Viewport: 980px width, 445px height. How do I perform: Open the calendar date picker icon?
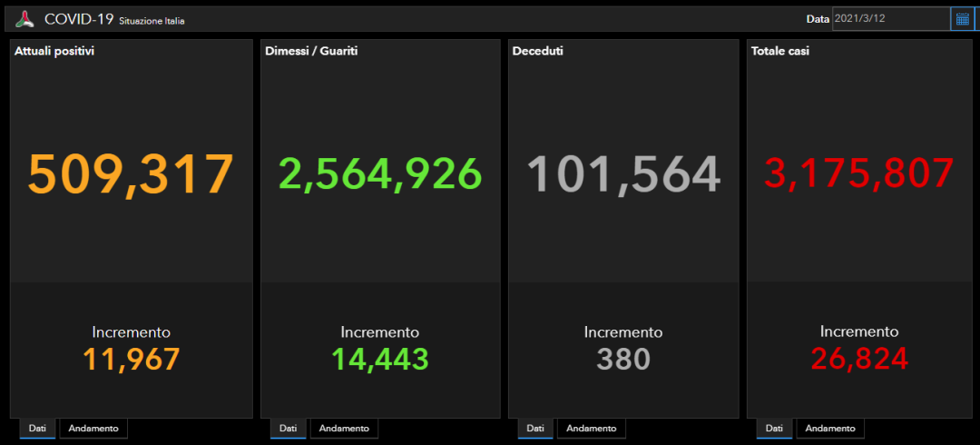[x=963, y=19]
